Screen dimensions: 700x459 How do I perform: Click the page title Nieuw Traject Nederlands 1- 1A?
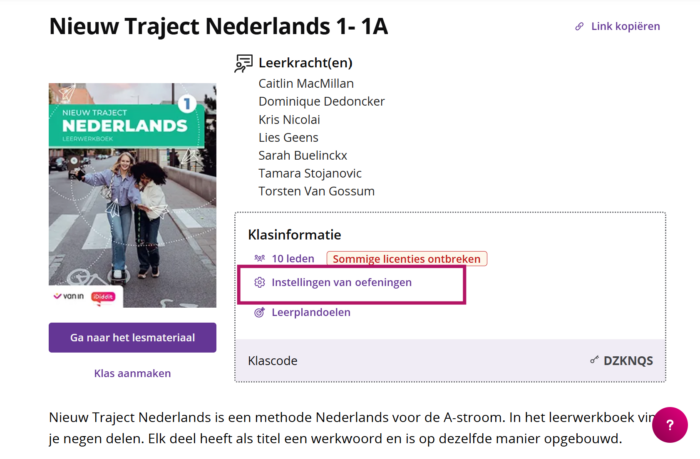218,27
